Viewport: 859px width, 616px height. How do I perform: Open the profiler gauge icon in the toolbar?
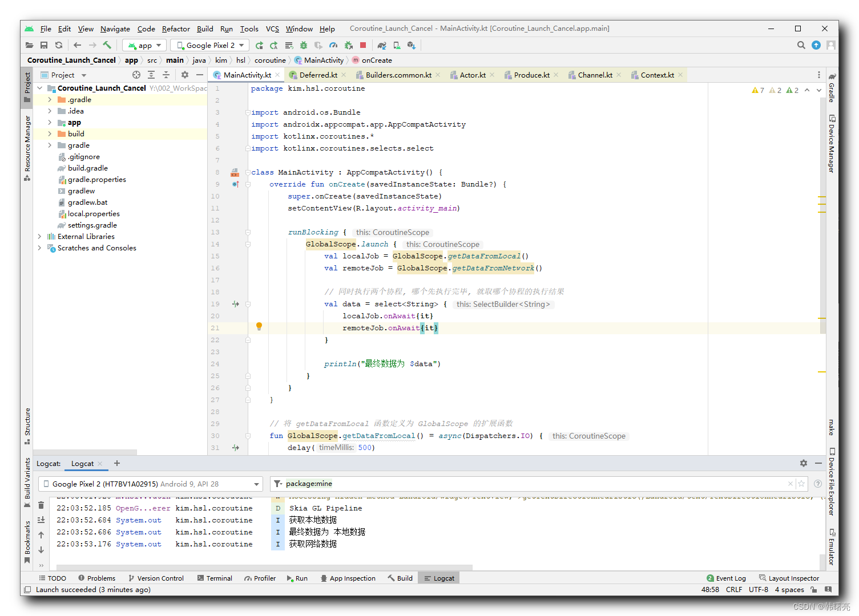333,45
